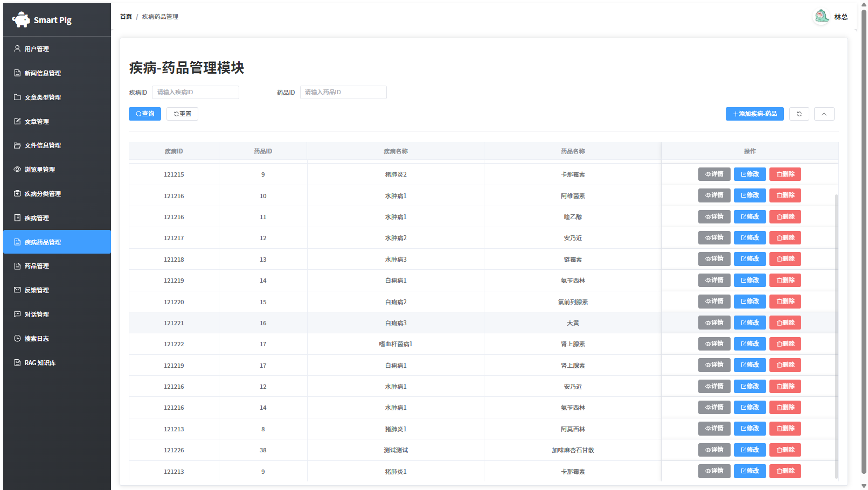Select 疾病药品管理 active menu item
Screen dimensions: 868x490
tap(57, 242)
